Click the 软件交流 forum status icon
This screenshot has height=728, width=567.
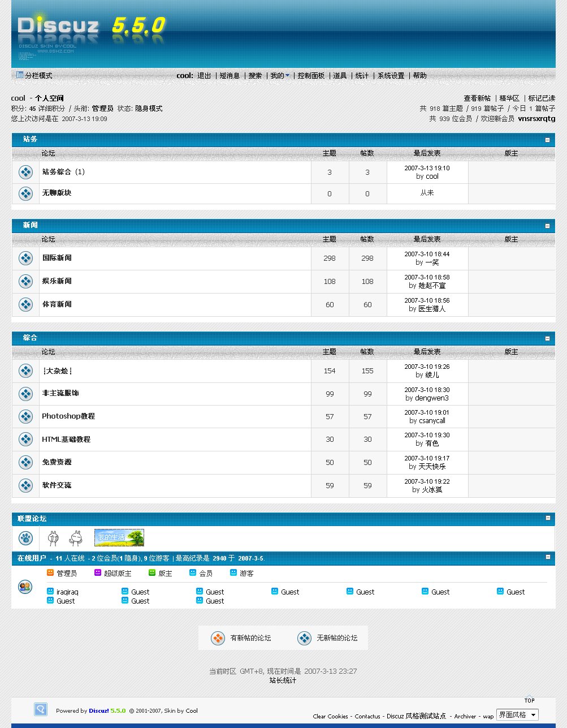[x=25, y=485]
